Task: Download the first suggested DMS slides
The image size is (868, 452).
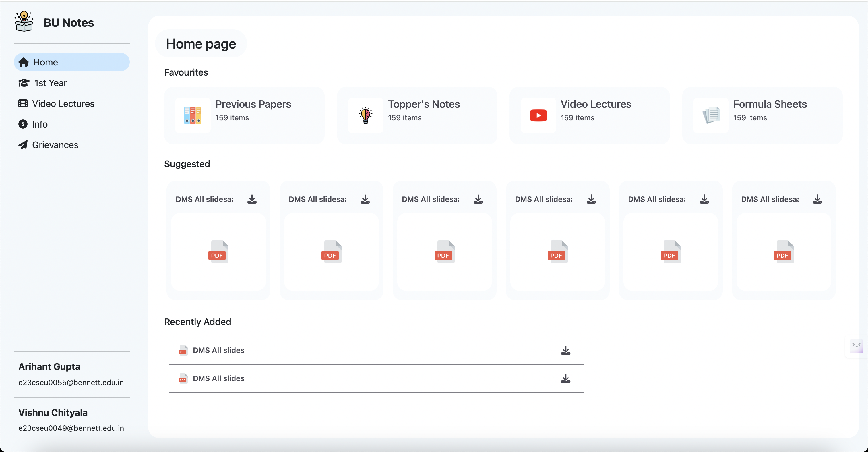Action: (252, 199)
